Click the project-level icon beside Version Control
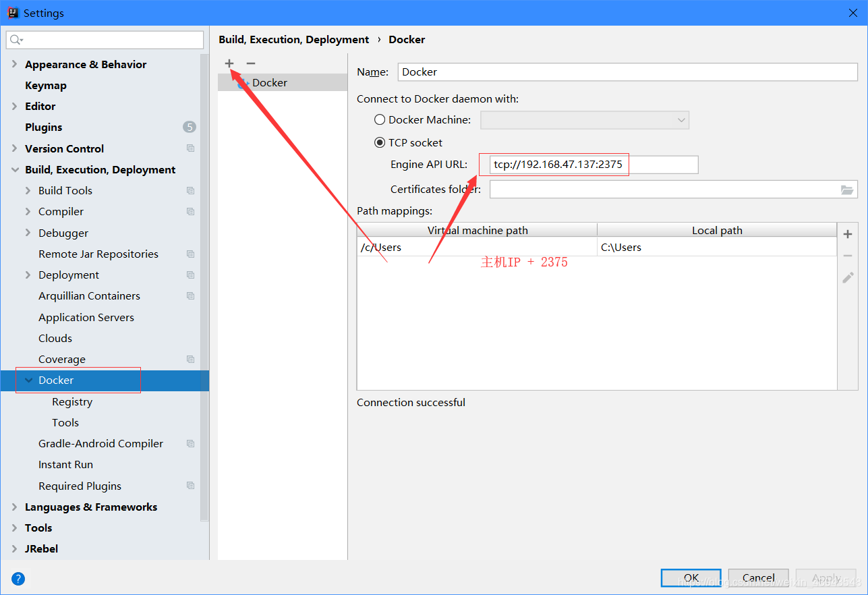The height and width of the screenshot is (595, 868). [190, 148]
